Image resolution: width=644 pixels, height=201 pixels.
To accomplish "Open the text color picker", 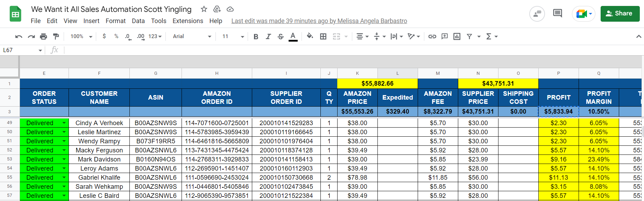I will pyautogui.click(x=293, y=36).
